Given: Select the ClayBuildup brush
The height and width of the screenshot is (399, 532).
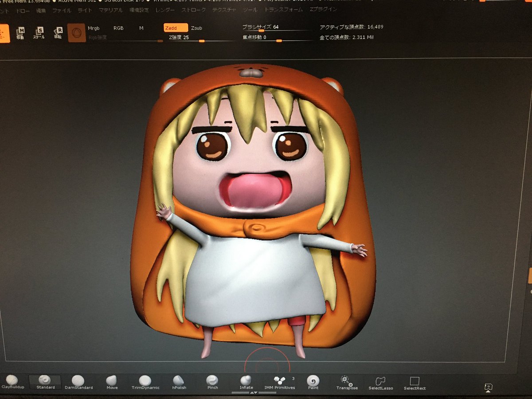Looking at the screenshot, I should [12, 383].
